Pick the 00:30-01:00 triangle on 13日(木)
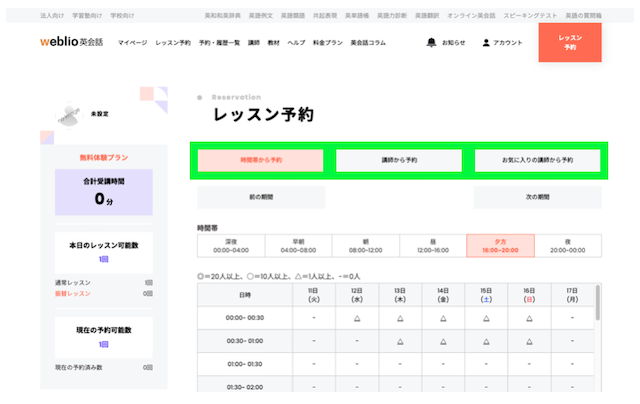This screenshot has width=640, height=404. pos(400,342)
